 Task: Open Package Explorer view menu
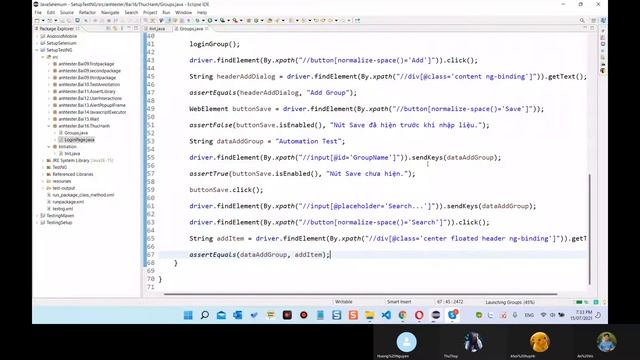(122, 29)
